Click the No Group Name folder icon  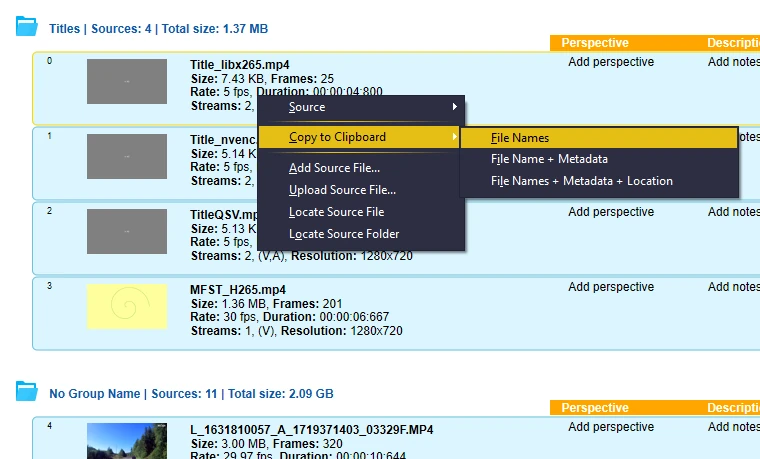[x=26, y=391]
